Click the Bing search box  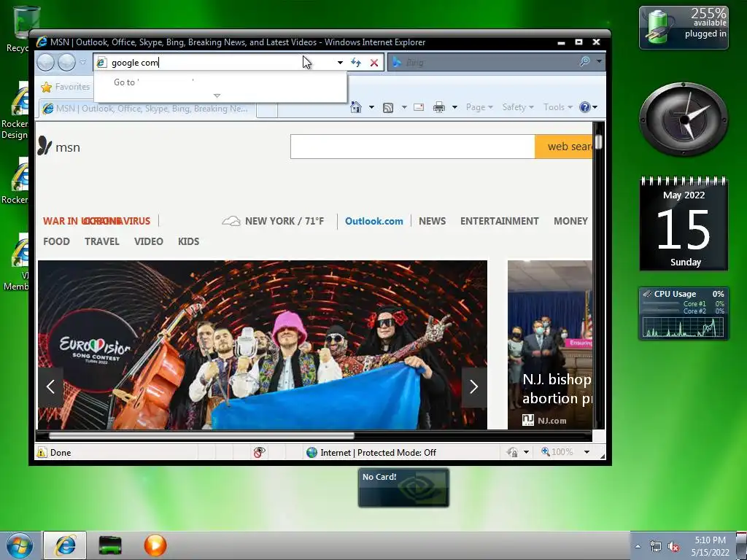(x=481, y=63)
